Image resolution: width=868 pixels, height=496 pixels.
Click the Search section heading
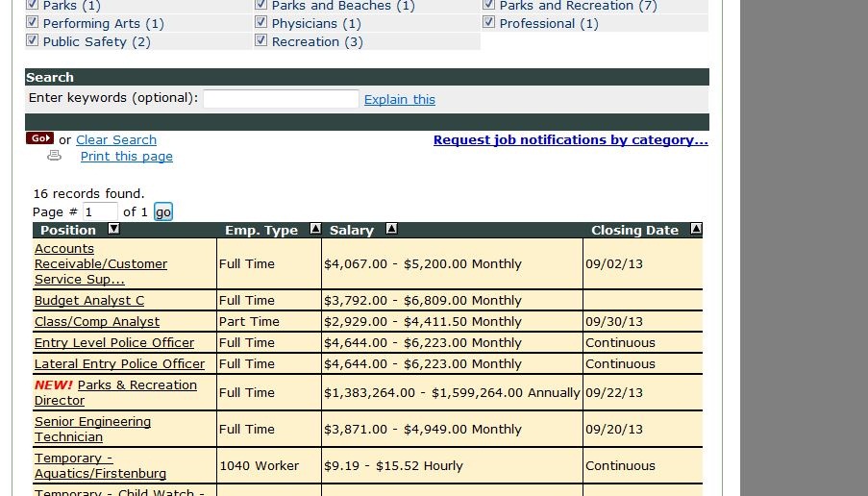coord(50,78)
